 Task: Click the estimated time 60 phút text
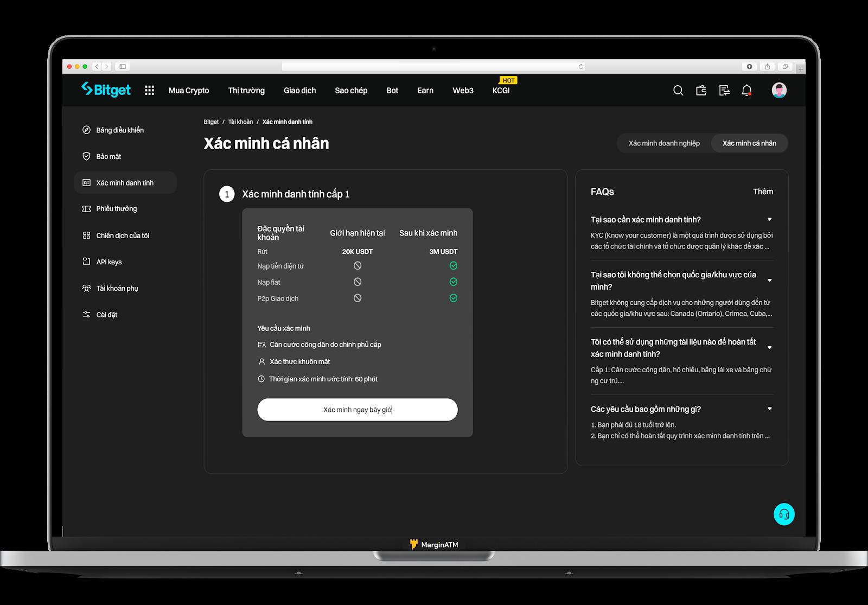point(323,379)
